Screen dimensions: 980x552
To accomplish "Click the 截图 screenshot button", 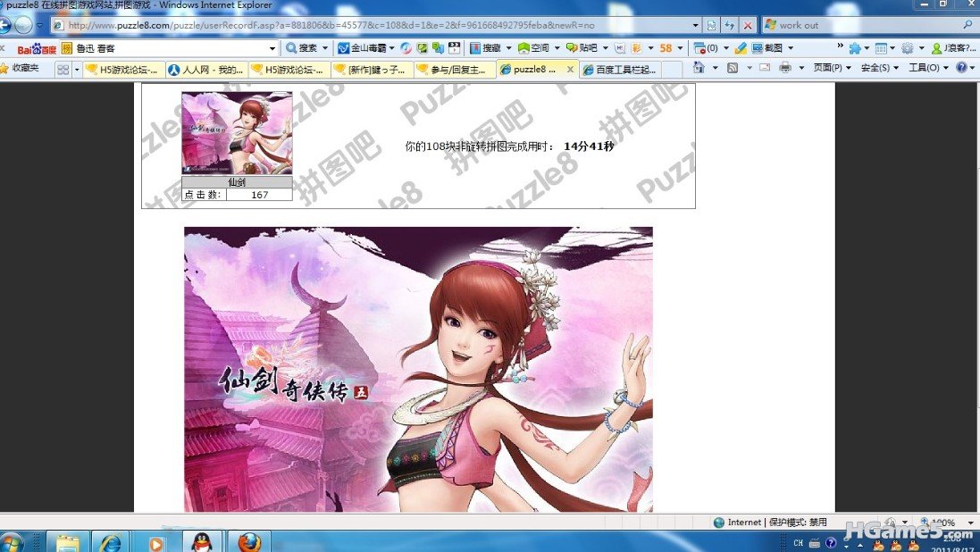I will pyautogui.click(x=766, y=47).
